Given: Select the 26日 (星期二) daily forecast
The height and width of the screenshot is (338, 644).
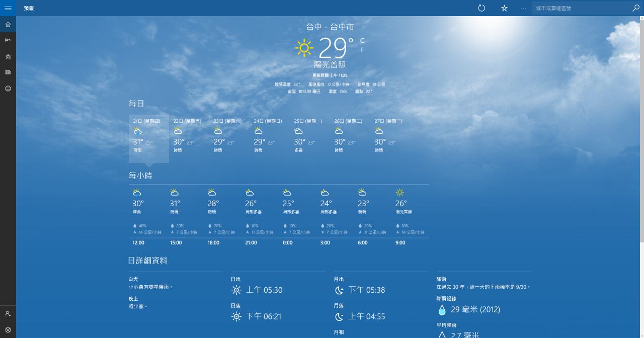Looking at the screenshot, I should point(350,138).
